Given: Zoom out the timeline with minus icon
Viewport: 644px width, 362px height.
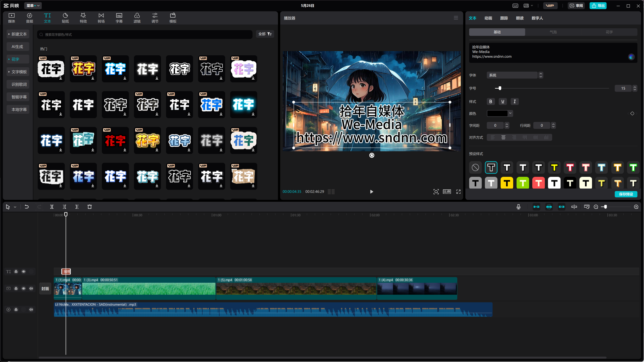Looking at the screenshot, I should tap(596, 207).
